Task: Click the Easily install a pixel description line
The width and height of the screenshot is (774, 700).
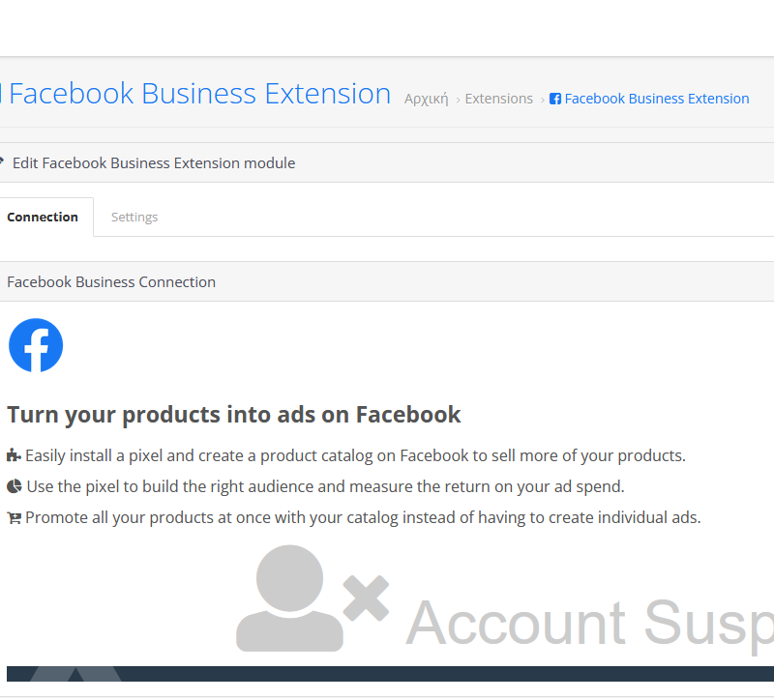Action: [355, 455]
